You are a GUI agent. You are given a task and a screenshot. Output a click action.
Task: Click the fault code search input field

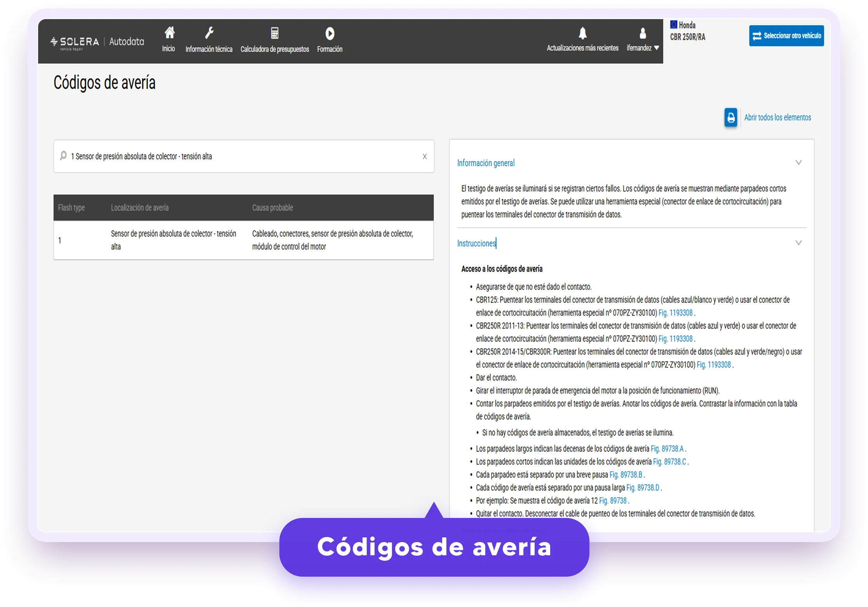point(244,156)
